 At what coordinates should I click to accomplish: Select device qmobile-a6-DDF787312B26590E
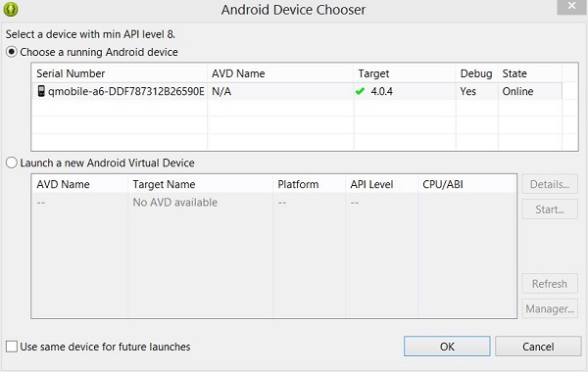[297, 91]
